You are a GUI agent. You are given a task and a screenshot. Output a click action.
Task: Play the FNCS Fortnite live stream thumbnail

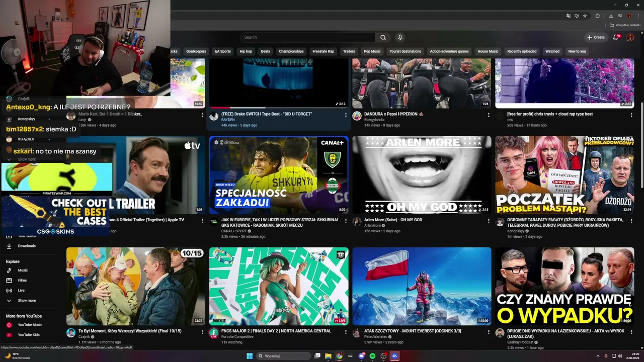point(279,286)
